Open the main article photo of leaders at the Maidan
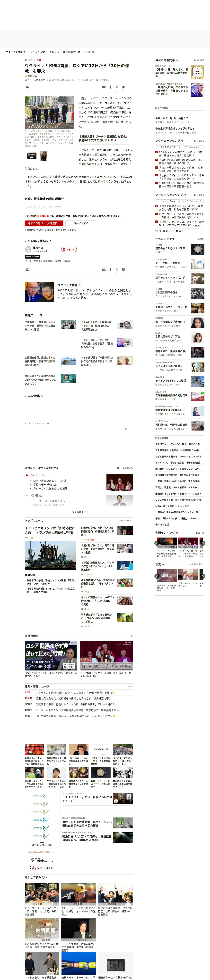This screenshot has height=980, width=210. [49, 112]
